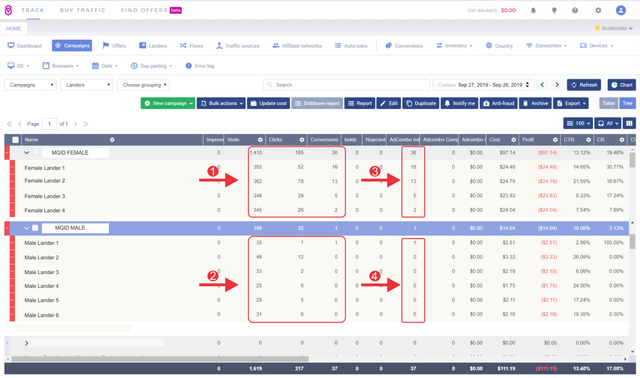The width and height of the screenshot is (640, 378).
Task: Open Visits column settings gear
Action: [x=260, y=140]
